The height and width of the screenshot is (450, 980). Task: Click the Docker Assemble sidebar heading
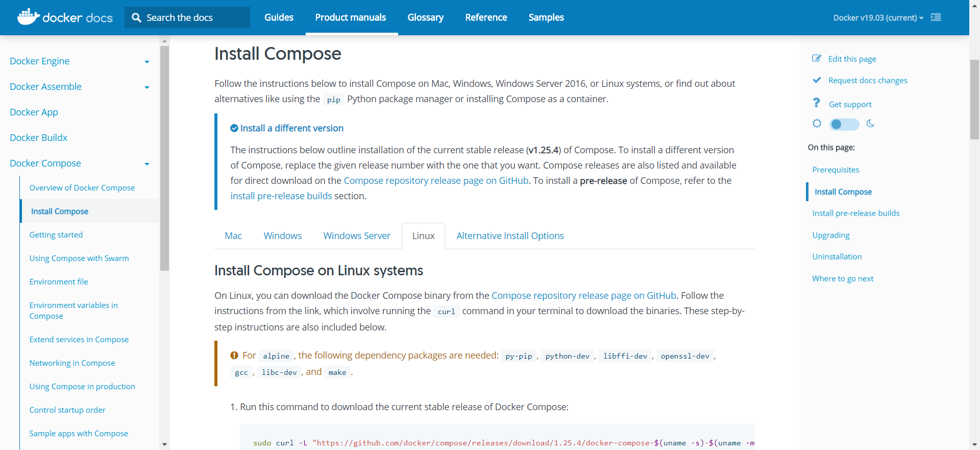pyautogui.click(x=45, y=86)
